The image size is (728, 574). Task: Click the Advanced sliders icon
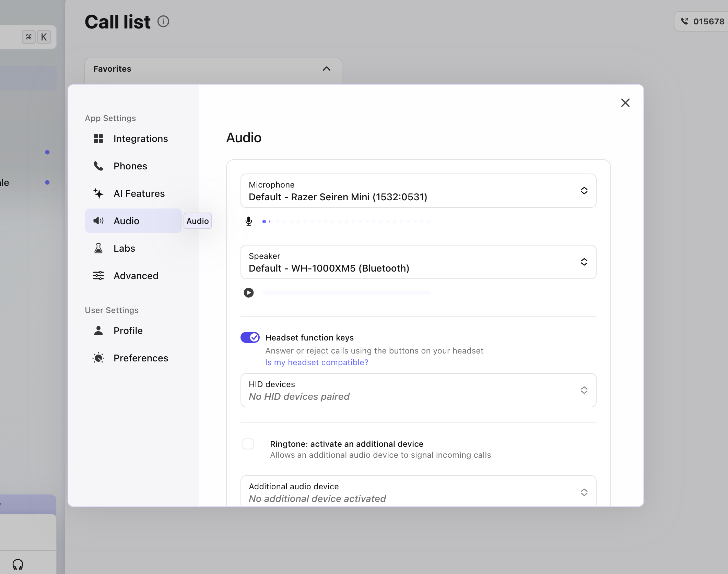coord(98,276)
